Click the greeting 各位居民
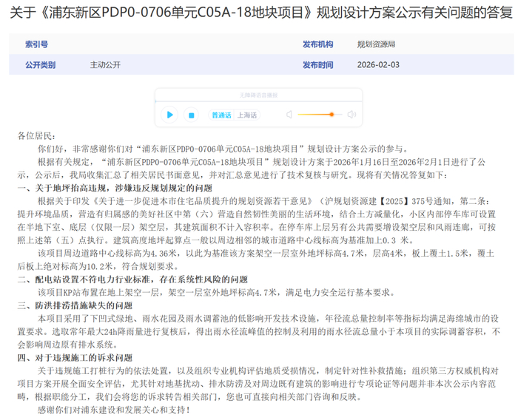 (x=37, y=136)
